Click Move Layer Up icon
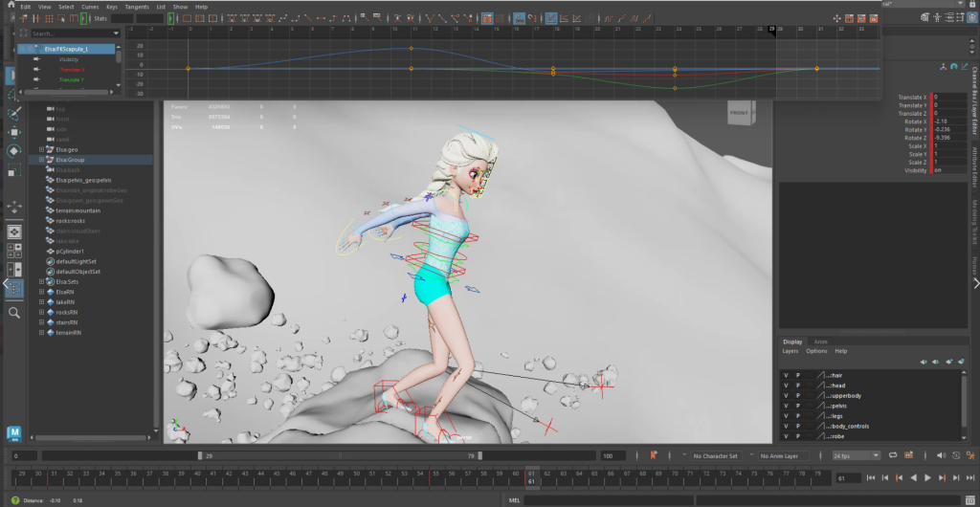The image size is (980, 507). [x=924, y=362]
